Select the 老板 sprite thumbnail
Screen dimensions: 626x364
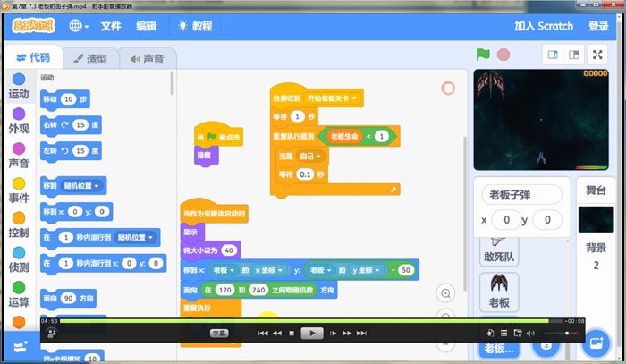coord(499,292)
